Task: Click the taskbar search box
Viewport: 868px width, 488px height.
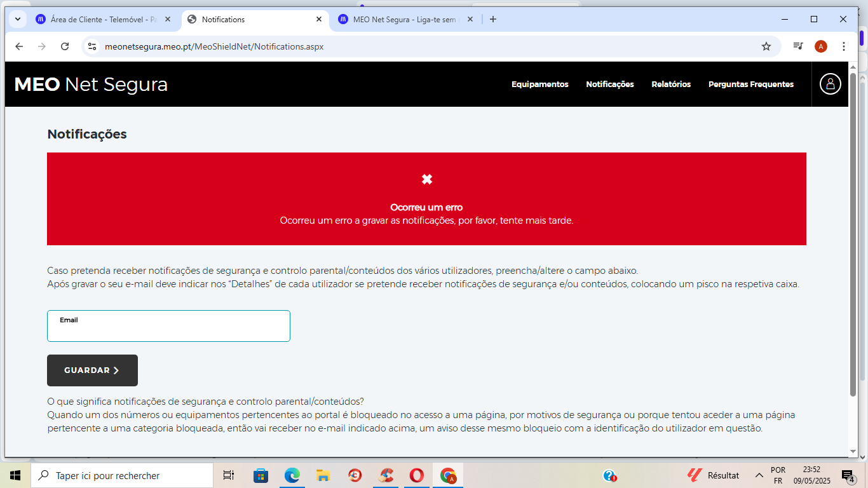Action: (122, 475)
